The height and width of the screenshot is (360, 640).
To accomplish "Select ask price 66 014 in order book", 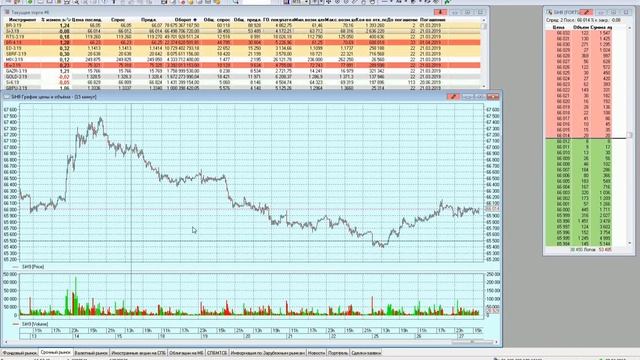I will point(563,136).
